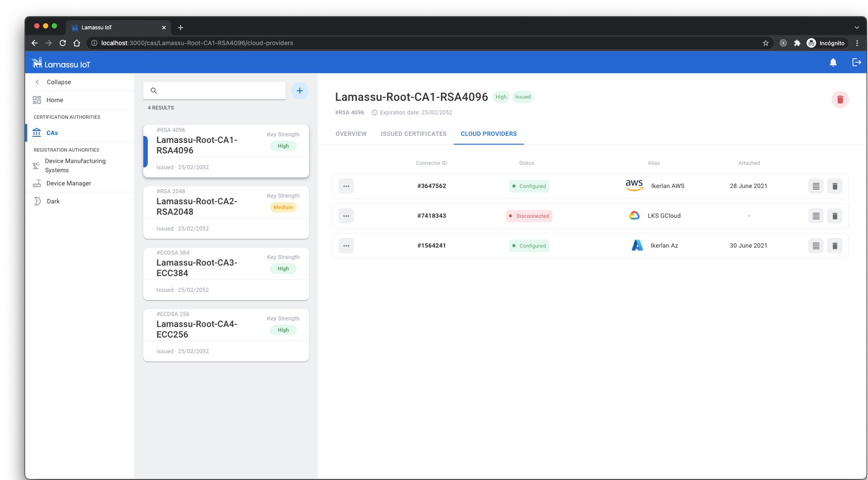Screen dimensions: 868x480
Task: Open the details list icon for Ikerlan Az
Action: tap(815, 246)
